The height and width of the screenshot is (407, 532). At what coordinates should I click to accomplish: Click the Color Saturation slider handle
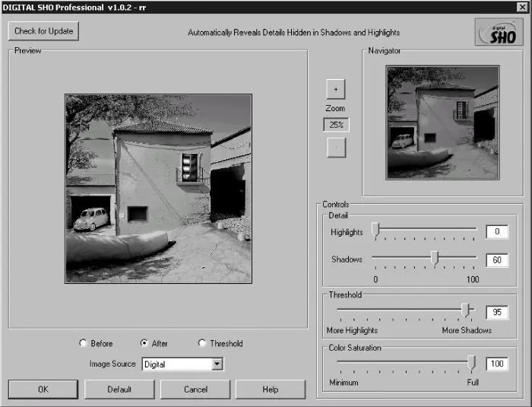click(x=471, y=362)
